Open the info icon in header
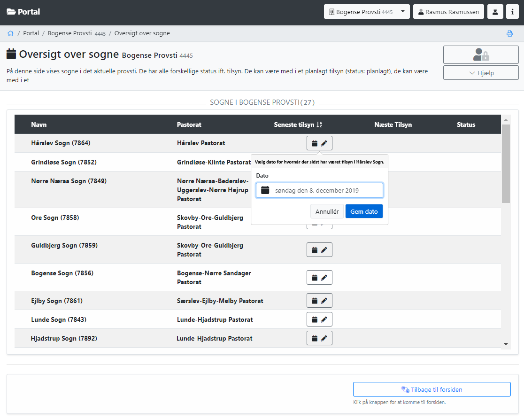 [x=512, y=12]
